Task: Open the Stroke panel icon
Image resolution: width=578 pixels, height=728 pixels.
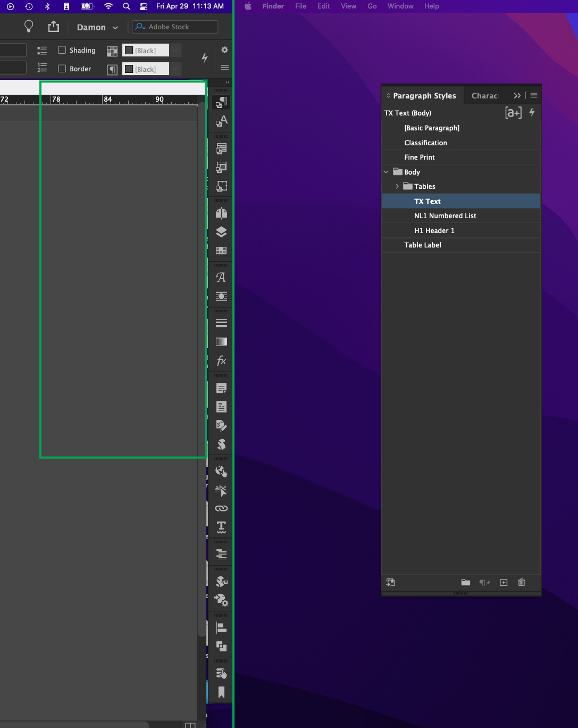Action: click(x=221, y=322)
